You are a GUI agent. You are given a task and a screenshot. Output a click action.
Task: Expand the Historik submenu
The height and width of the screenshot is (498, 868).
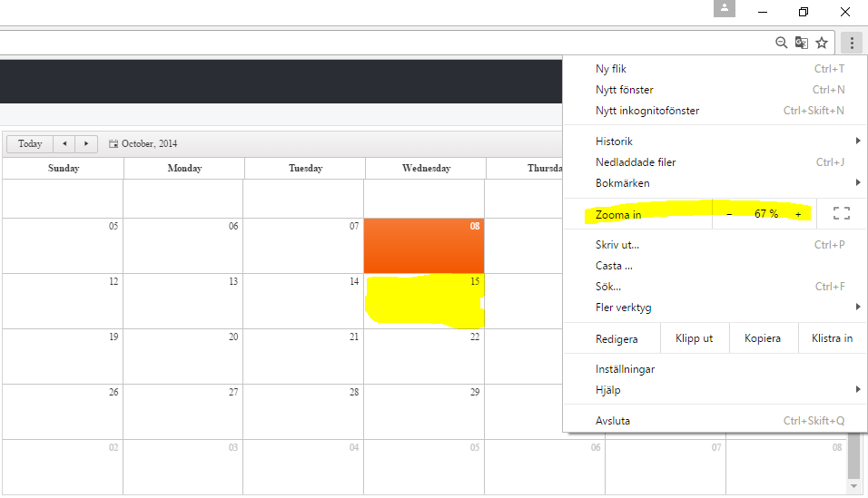715,142
